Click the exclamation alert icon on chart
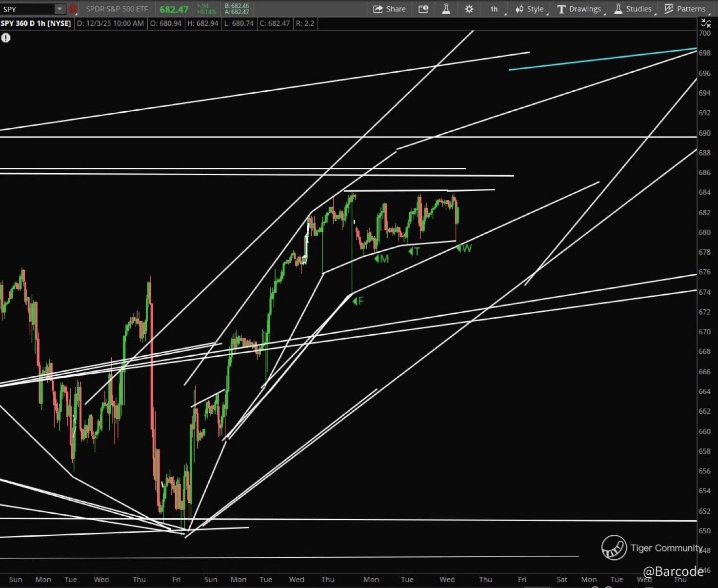The height and width of the screenshot is (588, 718). pos(6,38)
